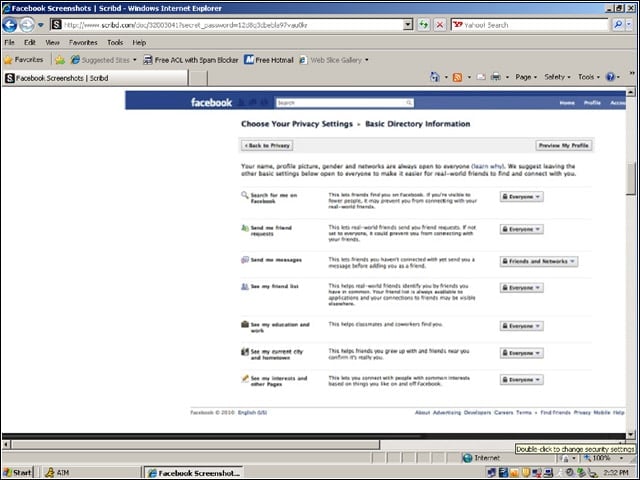
Task: Click the horizontal scrollbar thumb
Action: (x=195, y=444)
